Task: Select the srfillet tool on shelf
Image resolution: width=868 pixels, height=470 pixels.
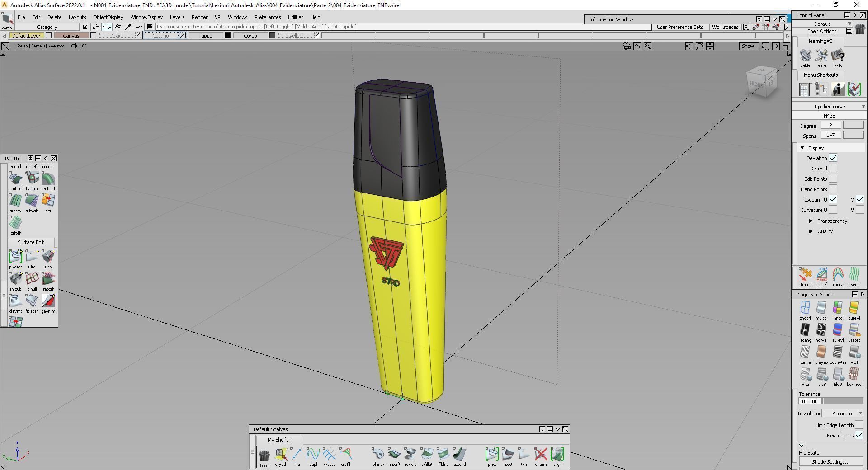Action: coord(427,454)
